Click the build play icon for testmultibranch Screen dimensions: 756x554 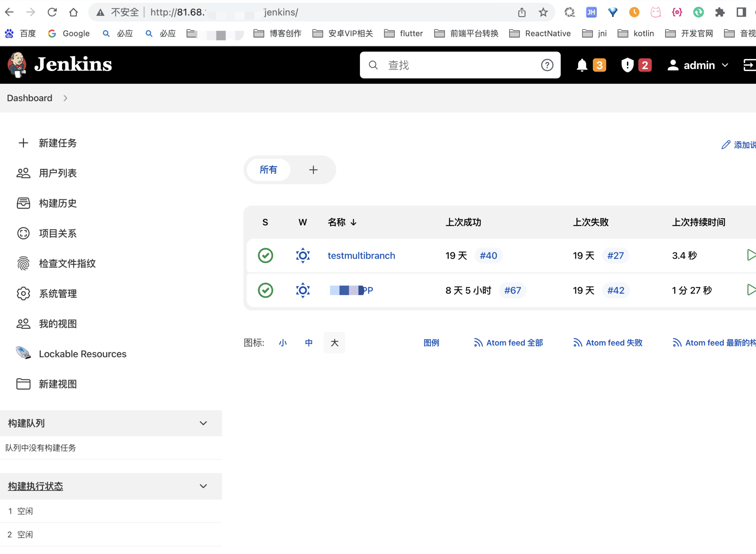[x=751, y=255]
